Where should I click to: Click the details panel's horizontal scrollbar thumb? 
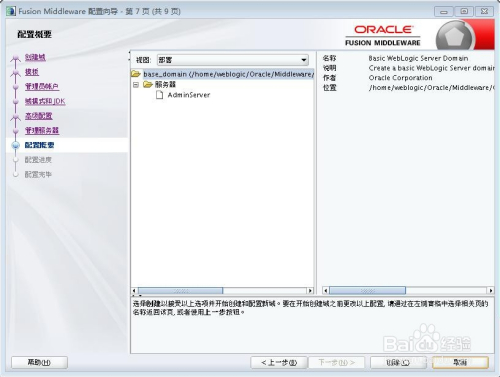coord(368,291)
